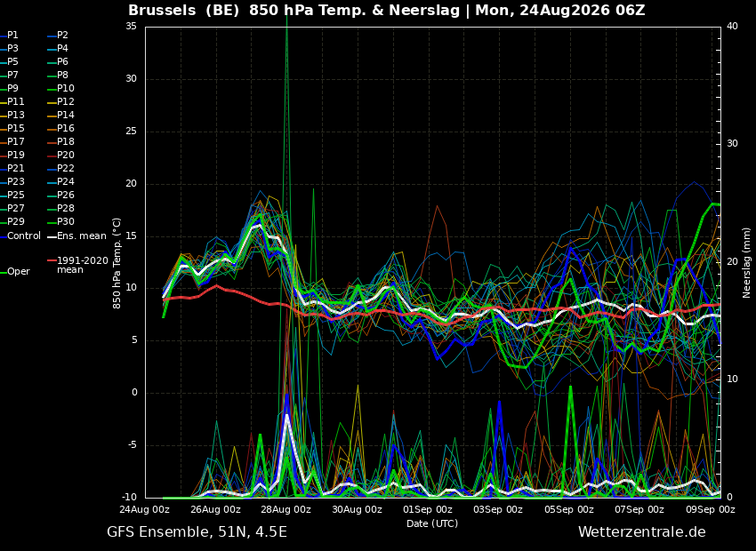756x551 pixels.
Task: Click the P14 legend label
Action: (66, 116)
